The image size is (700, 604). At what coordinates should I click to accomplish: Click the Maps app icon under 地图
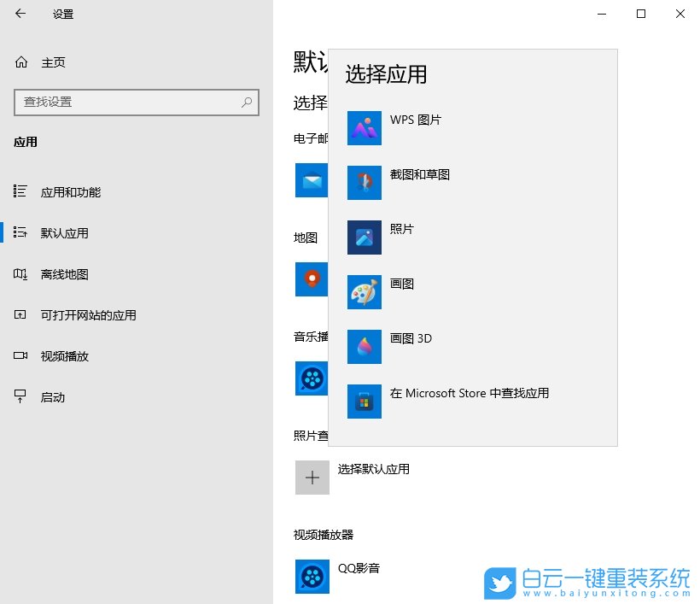click(312, 279)
